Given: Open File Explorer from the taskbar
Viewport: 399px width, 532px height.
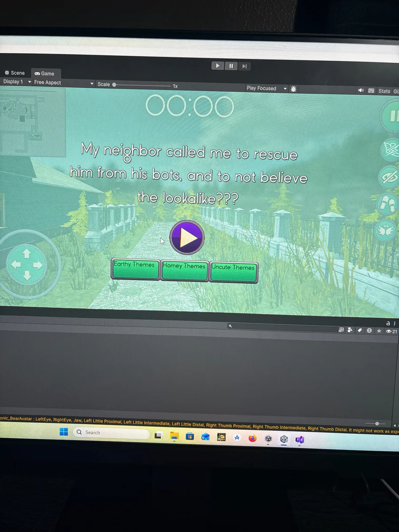Looking at the screenshot, I should 174,436.
